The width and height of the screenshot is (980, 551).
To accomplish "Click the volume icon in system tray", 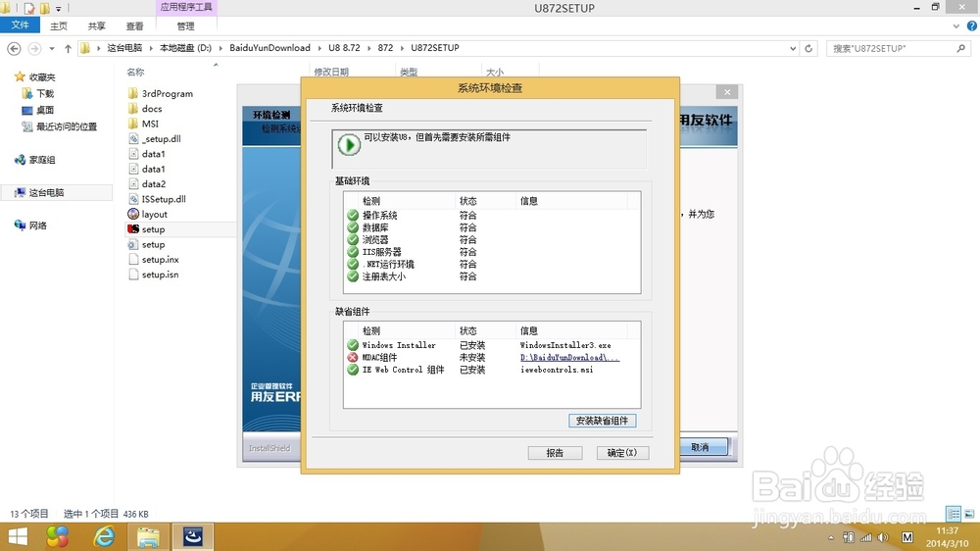I will tap(883, 537).
